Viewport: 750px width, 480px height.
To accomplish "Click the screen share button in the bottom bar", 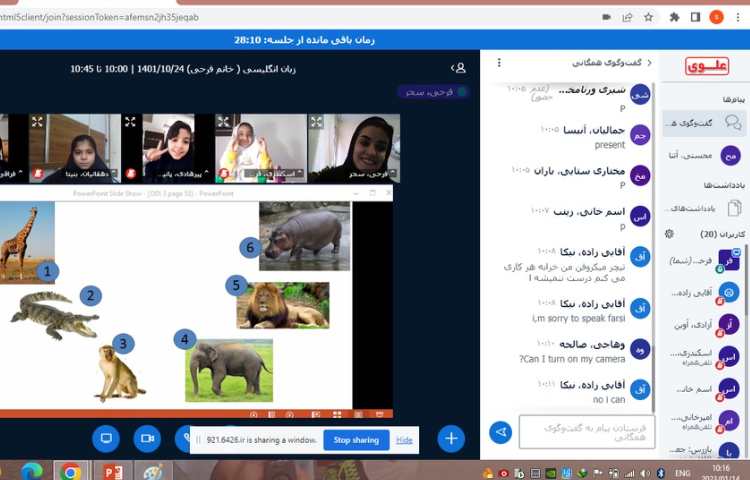I will [106, 438].
